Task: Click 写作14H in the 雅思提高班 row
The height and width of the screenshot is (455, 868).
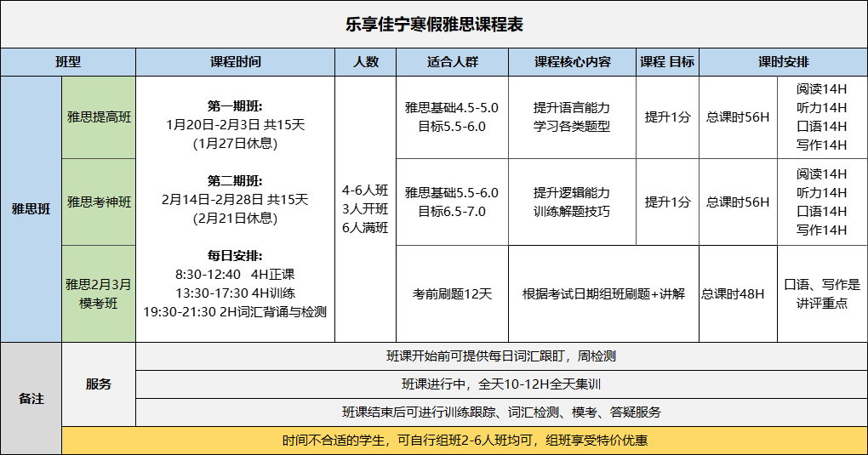Action: coord(821,145)
